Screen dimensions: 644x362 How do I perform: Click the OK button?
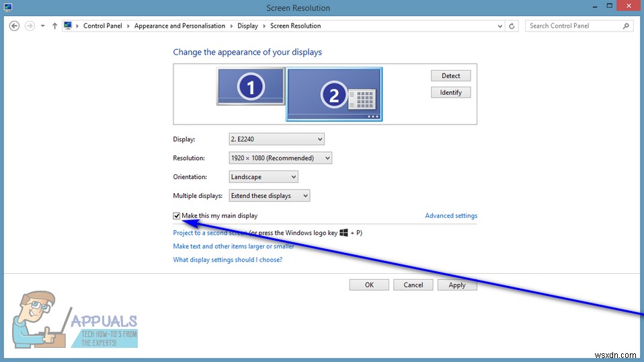pos(369,285)
